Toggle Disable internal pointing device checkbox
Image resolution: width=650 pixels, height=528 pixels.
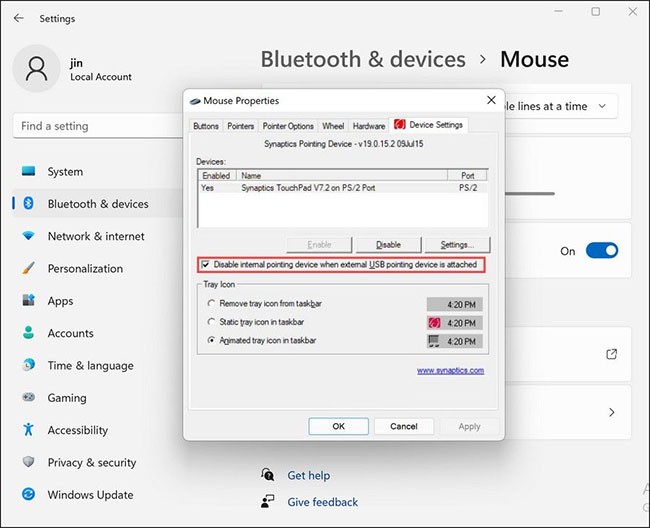[x=206, y=265]
